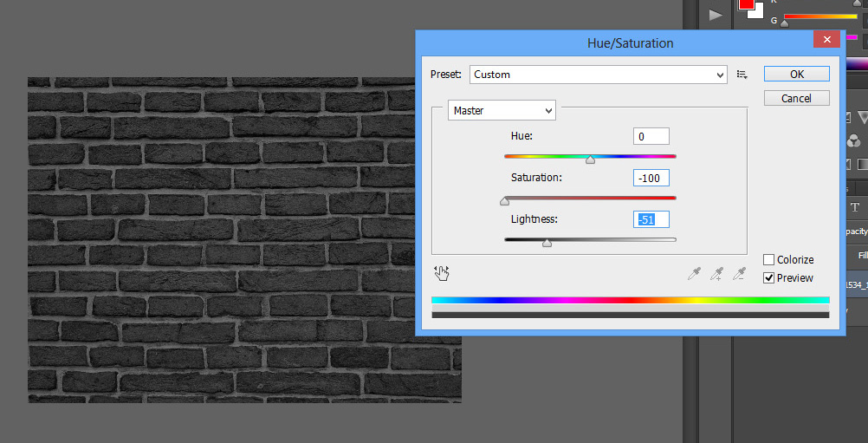The width and height of the screenshot is (868, 443).
Task: Click the Saturation slider handle
Action: 504,201
